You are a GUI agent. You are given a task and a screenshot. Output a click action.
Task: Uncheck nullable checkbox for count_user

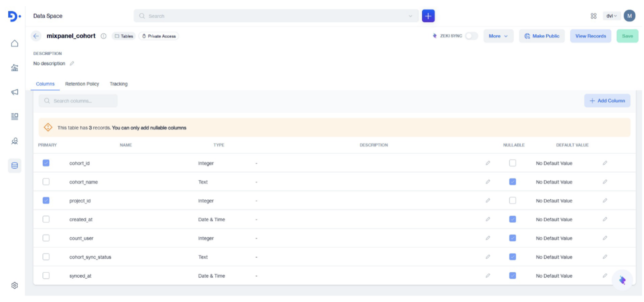click(512, 238)
